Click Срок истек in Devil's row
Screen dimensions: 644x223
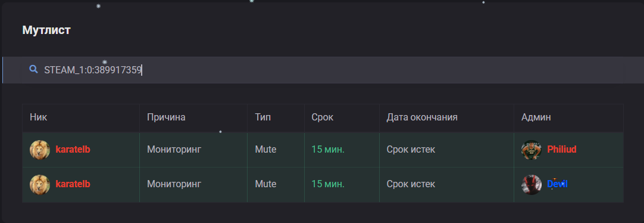pos(411,184)
